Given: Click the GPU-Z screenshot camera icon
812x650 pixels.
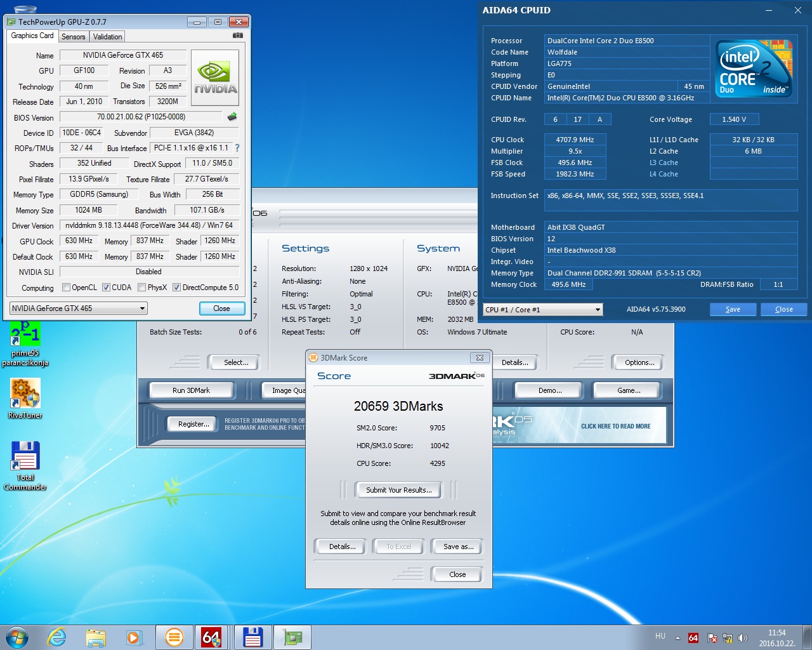Looking at the screenshot, I should point(238,36).
